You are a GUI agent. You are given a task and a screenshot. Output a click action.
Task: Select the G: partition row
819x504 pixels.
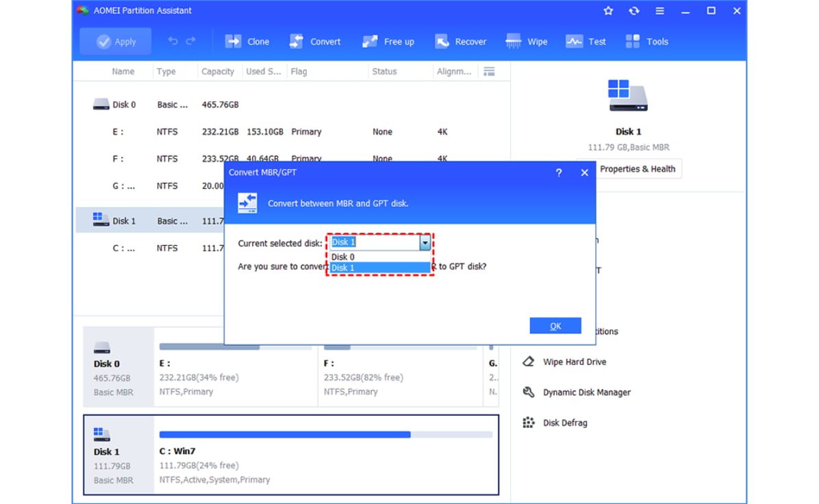tap(151, 186)
